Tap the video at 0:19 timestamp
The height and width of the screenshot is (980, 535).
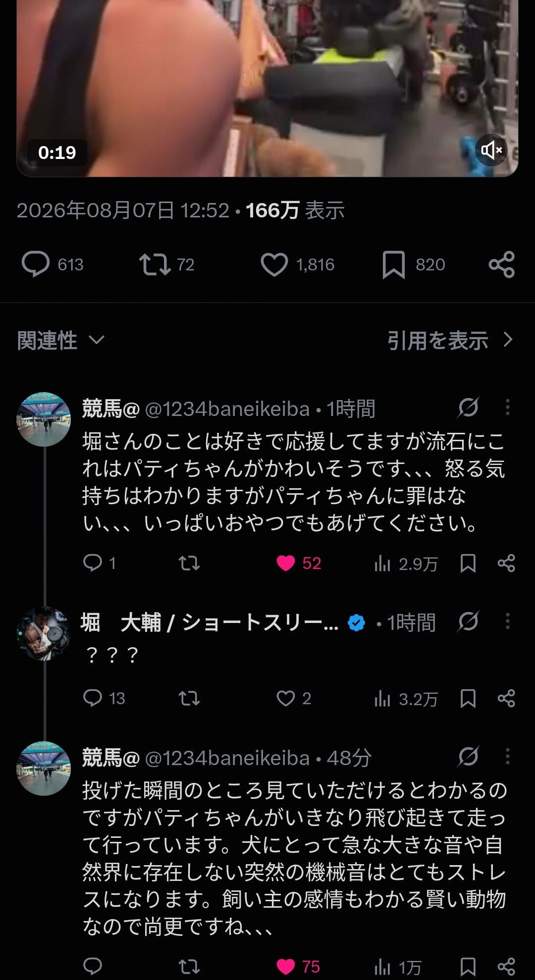(x=267, y=88)
